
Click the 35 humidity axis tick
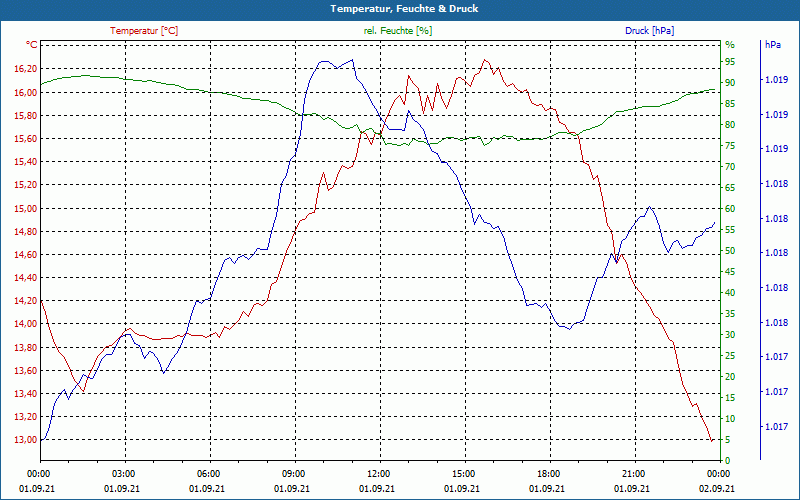click(x=730, y=314)
